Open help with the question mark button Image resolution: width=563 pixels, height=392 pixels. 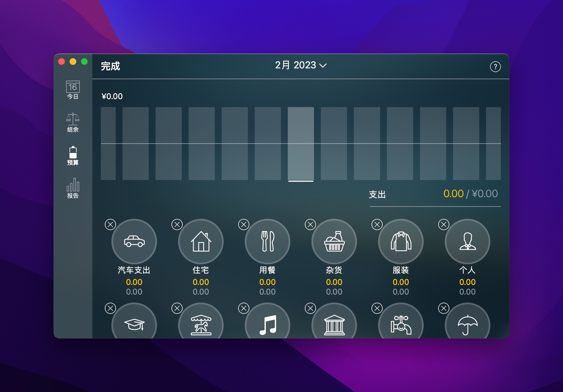(x=495, y=67)
